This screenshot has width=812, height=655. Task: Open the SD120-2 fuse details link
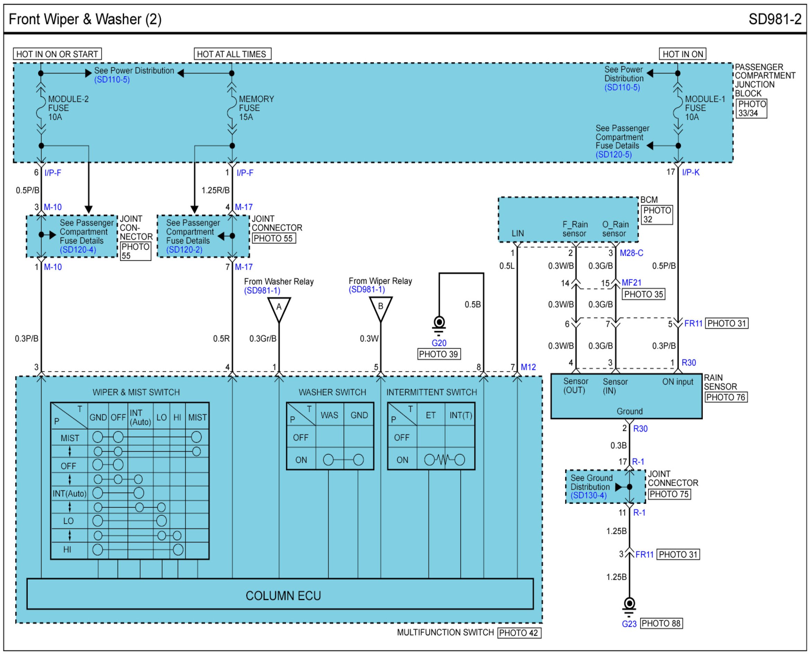[x=184, y=250]
